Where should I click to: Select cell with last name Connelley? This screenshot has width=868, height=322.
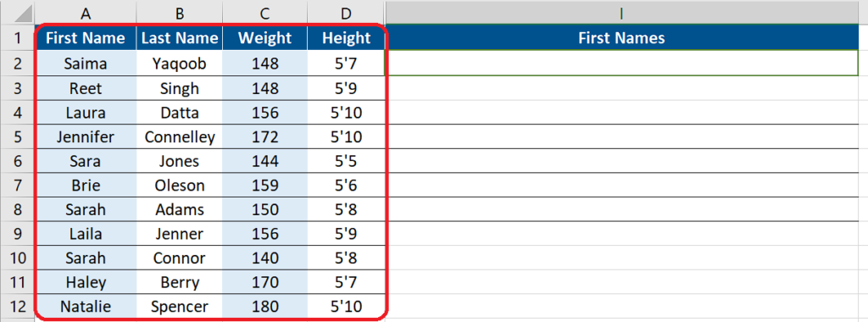(180, 136)
